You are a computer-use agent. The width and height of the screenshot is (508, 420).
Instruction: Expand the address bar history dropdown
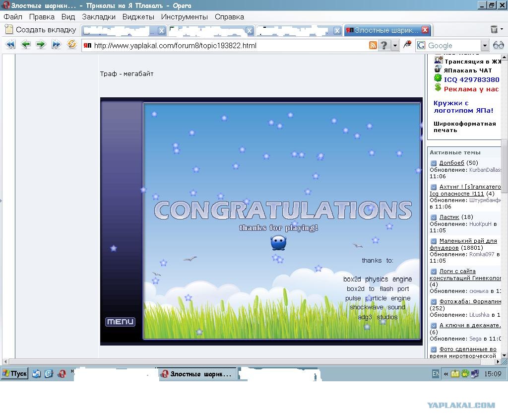394,45
